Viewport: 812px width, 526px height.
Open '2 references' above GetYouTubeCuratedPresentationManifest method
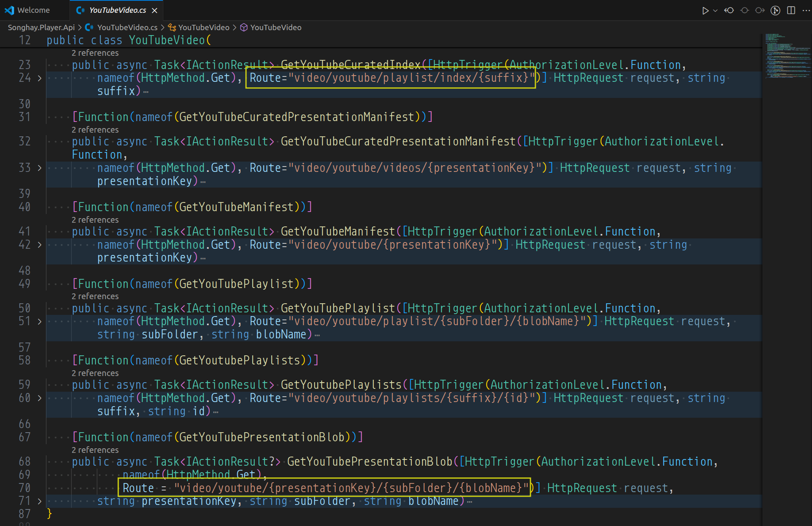click(x=95, y=130)
